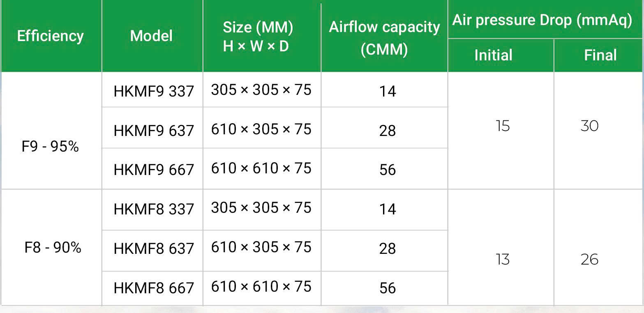Select the final pressure drop value 26
Viewport: 644px width, 313px height.
coord(589,260)
